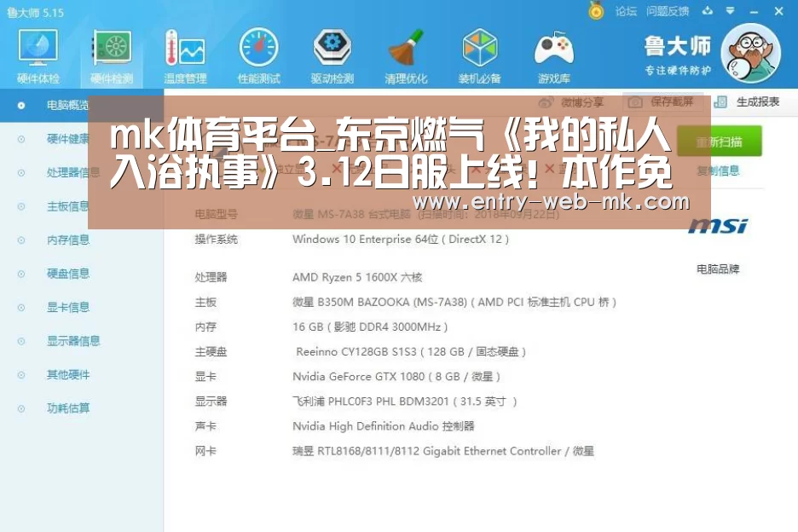The image size is (798, 532).
Task: Select 电脑概览 sidebar tab
Action: tap(82, 106)
